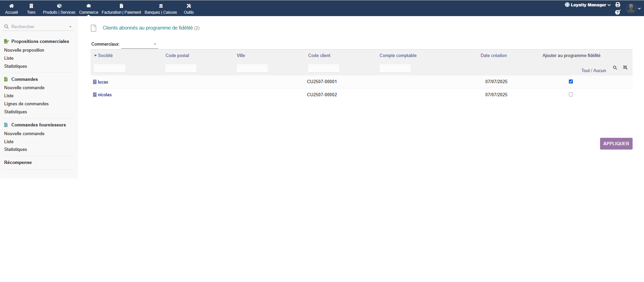Image resolution: width=644 pixels, height=282 pixels.
Task: Sort by the Société column header
Action: pos(105,56)
